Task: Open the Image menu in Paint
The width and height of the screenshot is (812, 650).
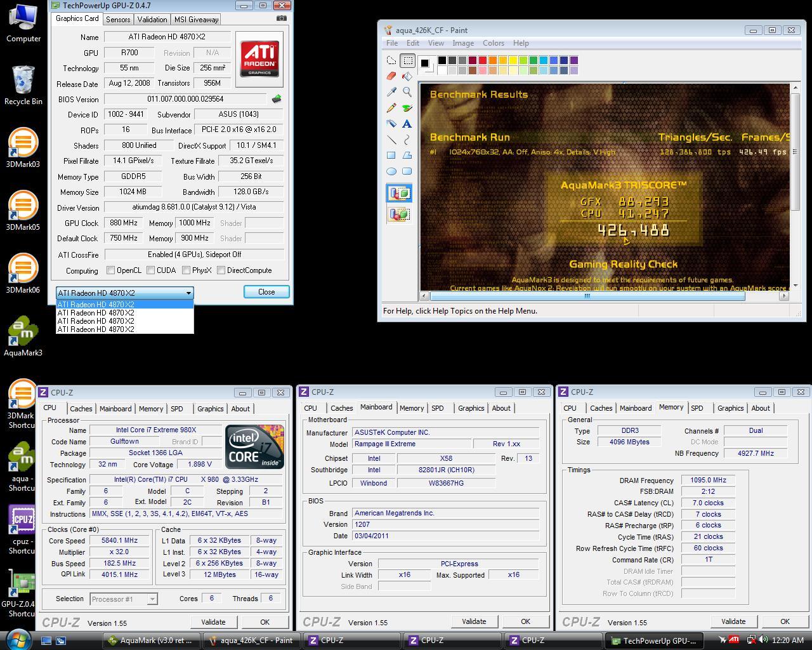Action: 463,43
